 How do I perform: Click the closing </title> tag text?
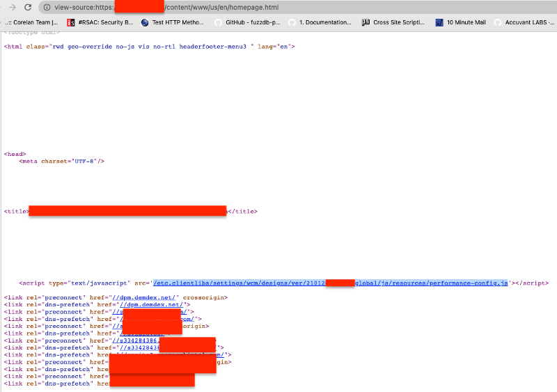[242, 212]
